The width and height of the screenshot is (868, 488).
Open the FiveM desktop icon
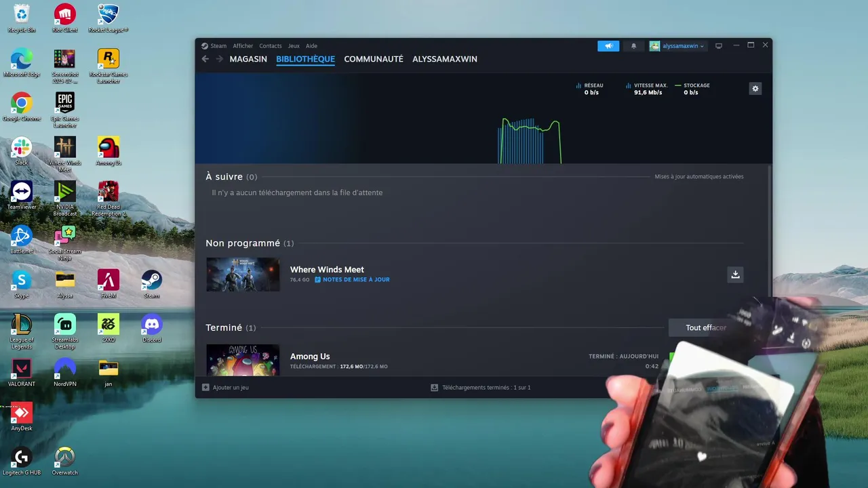point(108,284)
